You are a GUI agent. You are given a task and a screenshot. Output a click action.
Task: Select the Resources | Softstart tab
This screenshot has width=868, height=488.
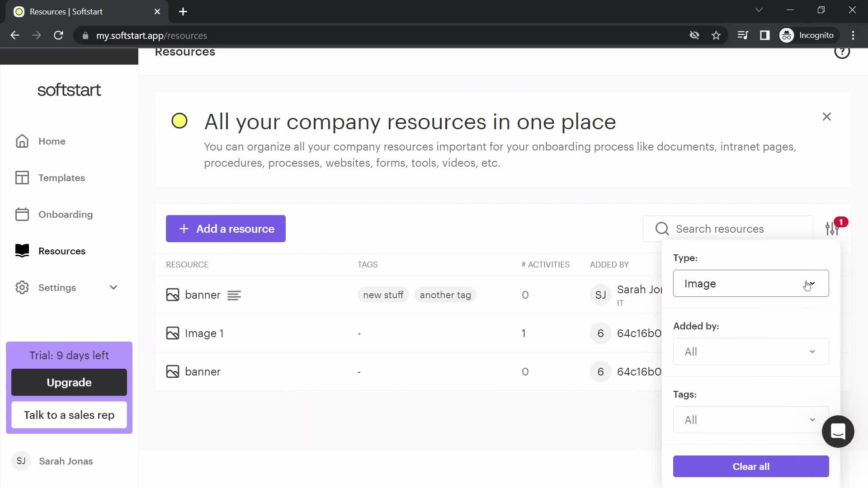point(86,12)
